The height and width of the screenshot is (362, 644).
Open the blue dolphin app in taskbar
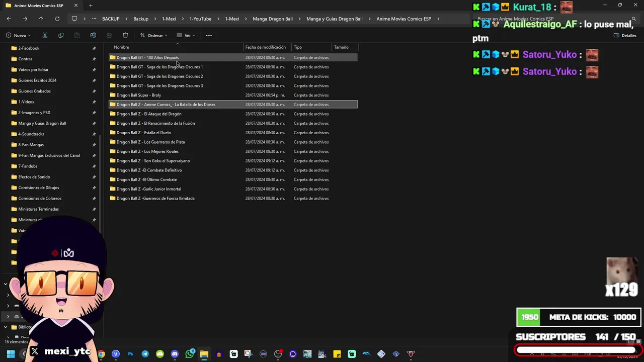pyautogui.click(x=366, y=354)
